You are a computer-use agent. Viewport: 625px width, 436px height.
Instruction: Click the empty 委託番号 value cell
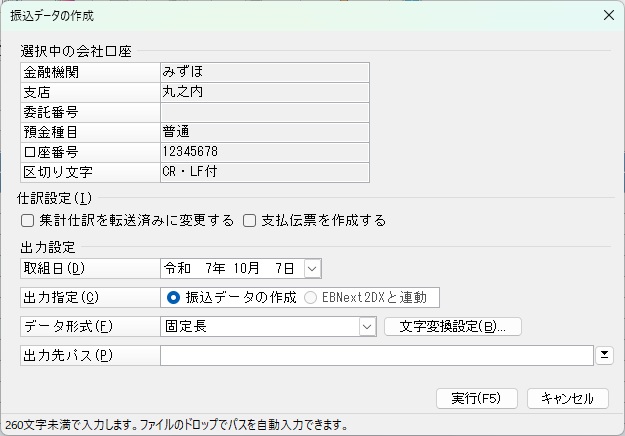(264, 112)
